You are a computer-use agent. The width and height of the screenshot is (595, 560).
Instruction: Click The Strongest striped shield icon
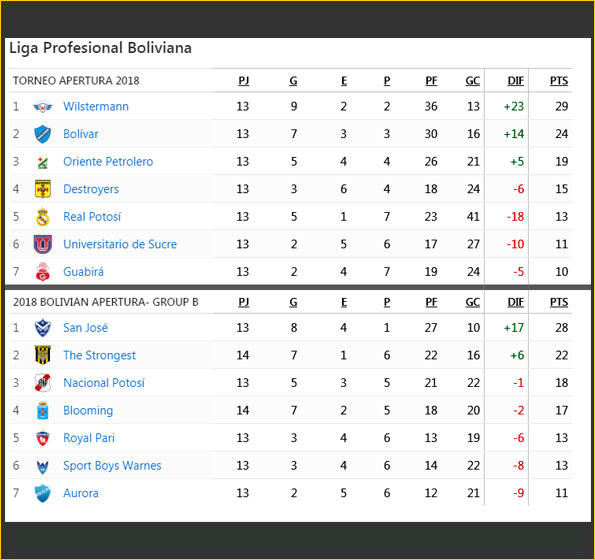tap(43, 355)
